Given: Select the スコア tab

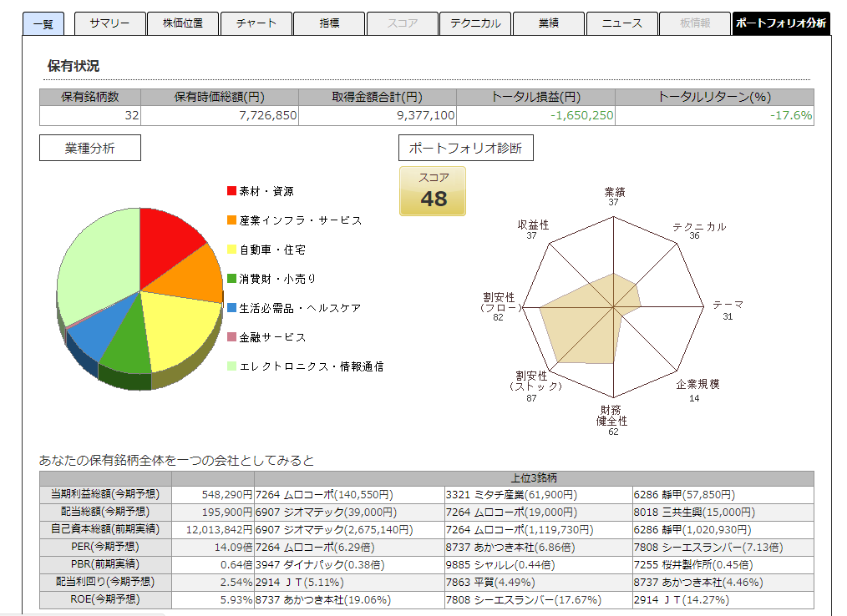Looking at the screenshot, I should (403, 23).
